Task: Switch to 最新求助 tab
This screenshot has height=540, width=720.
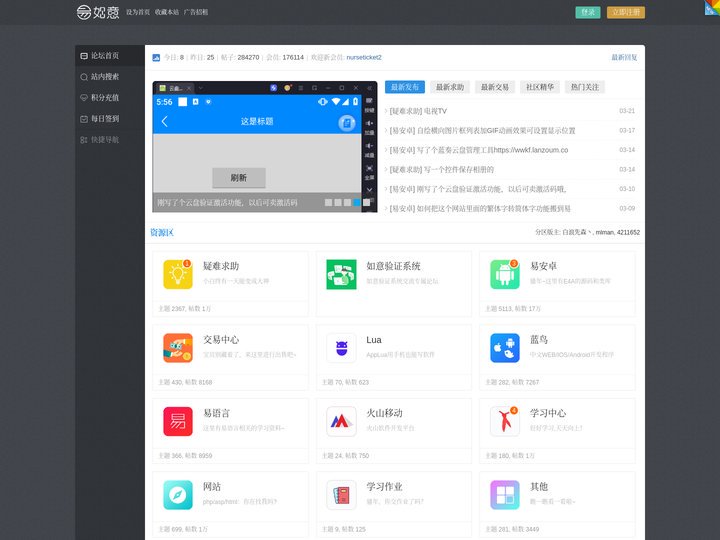Action: click(450, 87)
